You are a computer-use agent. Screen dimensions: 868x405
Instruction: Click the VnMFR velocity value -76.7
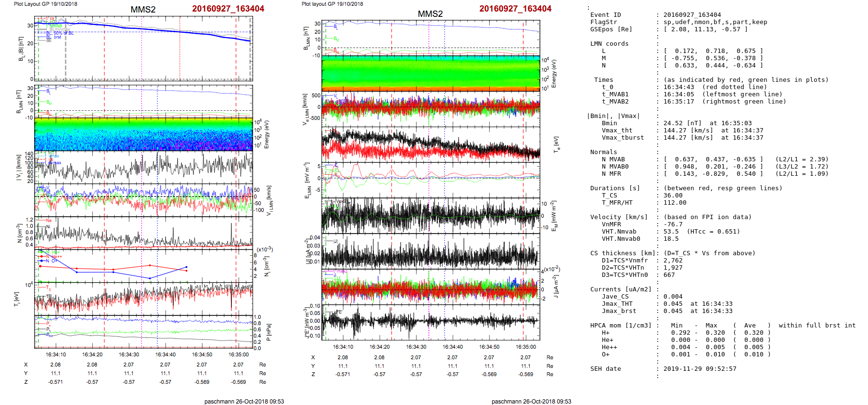pyautogui.click(x=673, y=224)
